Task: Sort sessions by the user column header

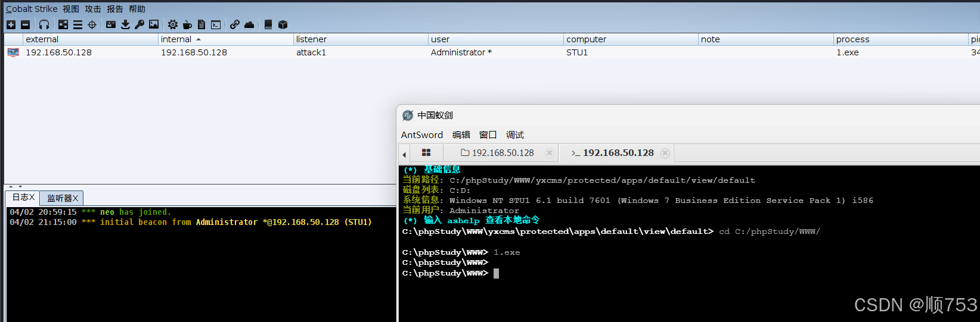Action: pos(496,39)
